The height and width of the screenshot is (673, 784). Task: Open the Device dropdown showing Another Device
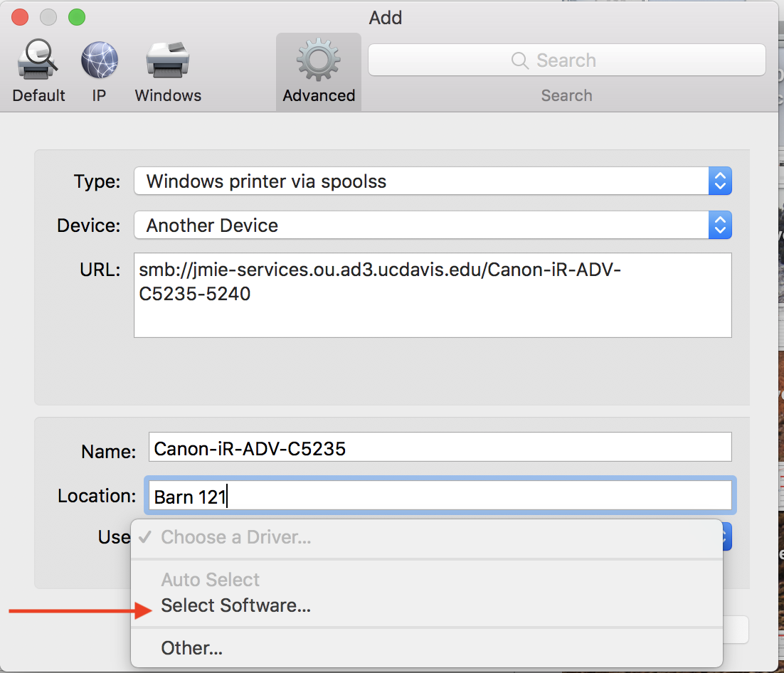tap(433, 225)
